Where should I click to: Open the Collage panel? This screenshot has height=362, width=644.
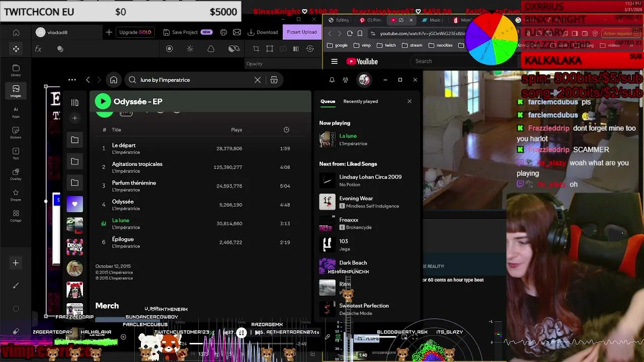tap(16, 216)
